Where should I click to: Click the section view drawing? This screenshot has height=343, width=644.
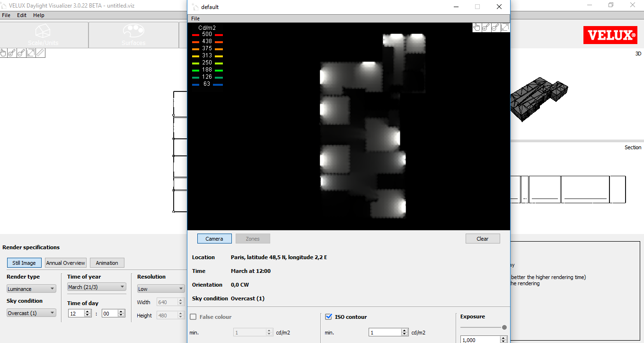click(568, 190)
